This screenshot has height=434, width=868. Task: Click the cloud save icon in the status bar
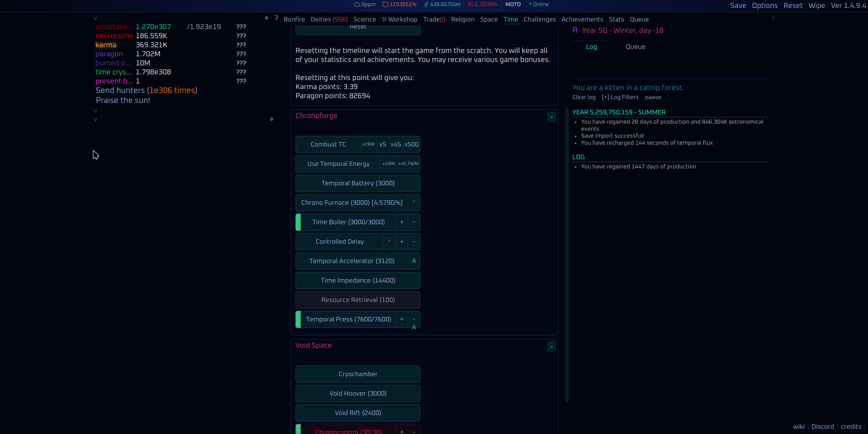pos(357,4)
